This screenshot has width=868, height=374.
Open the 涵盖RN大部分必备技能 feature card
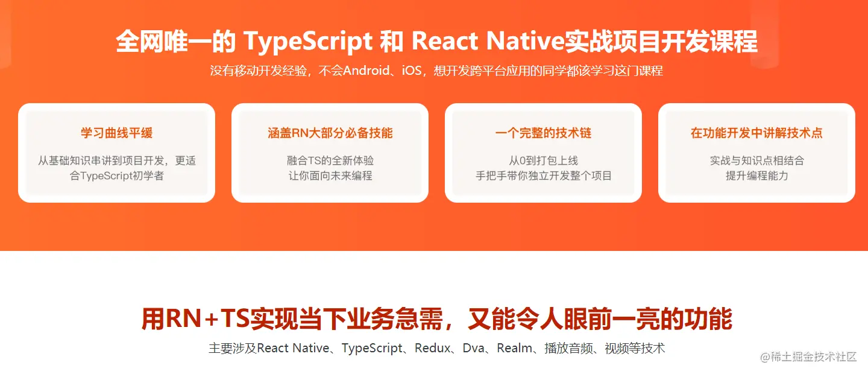click(330, 153)
